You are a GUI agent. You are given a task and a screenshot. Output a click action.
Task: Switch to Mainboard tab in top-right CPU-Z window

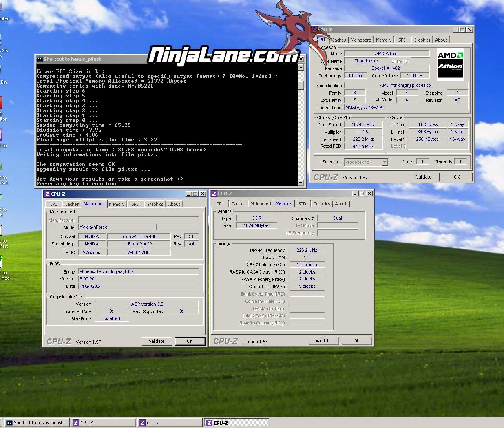(x=361, y=40)
